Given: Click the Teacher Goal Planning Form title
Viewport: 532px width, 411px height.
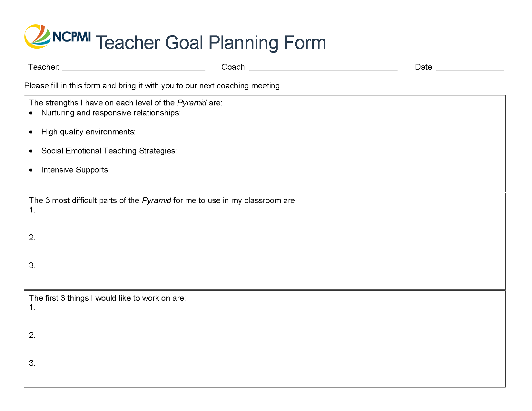Looking at the screenshot, I should click(x=211, y=43).
